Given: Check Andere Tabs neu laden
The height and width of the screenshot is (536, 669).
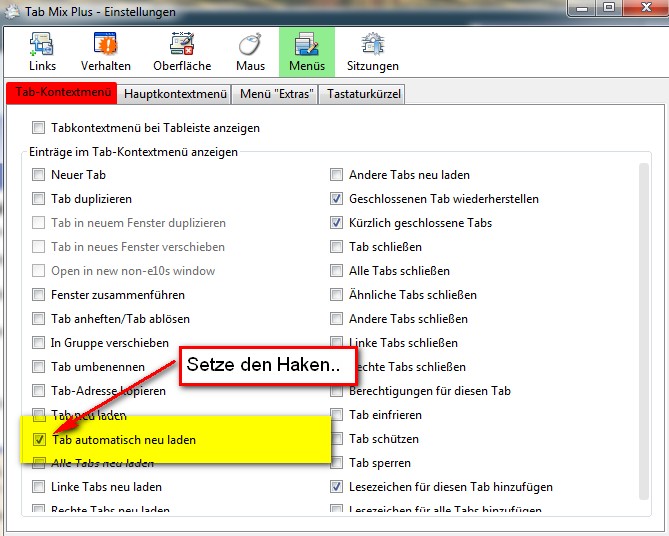Looking at the screenshot, I should click(x=336, y=175).
